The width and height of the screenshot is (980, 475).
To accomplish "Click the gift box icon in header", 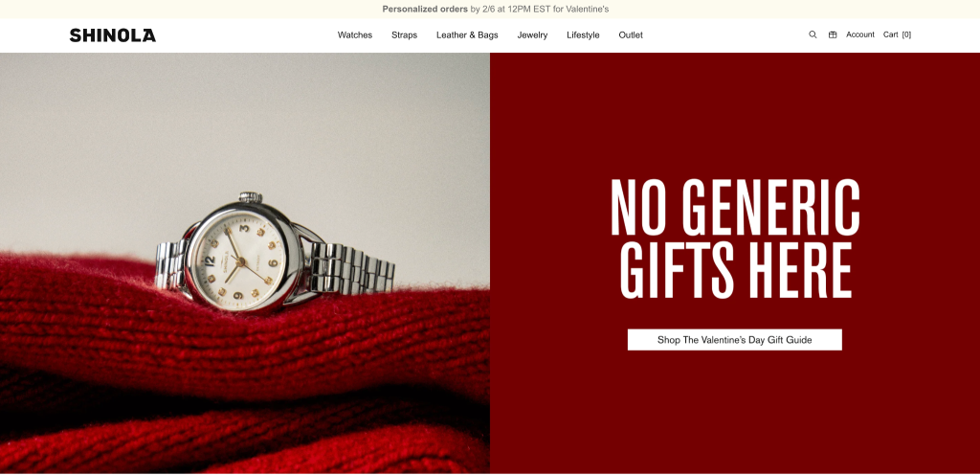I will pos(833,35).
